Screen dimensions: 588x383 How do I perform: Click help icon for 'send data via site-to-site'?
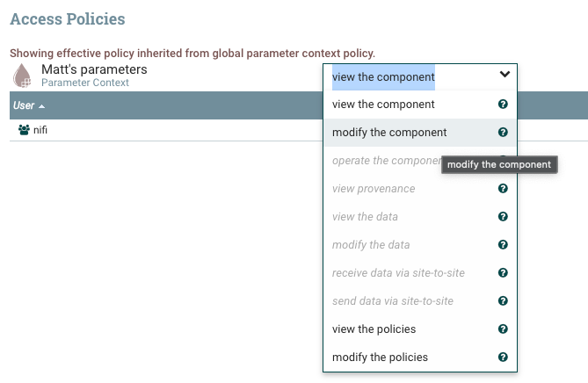click(x=503, y=301)
